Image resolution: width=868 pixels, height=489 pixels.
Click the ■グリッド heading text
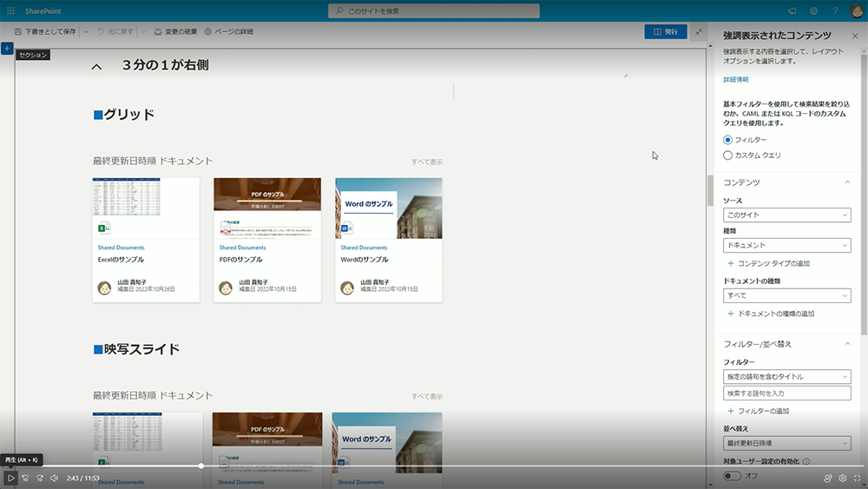124,115
